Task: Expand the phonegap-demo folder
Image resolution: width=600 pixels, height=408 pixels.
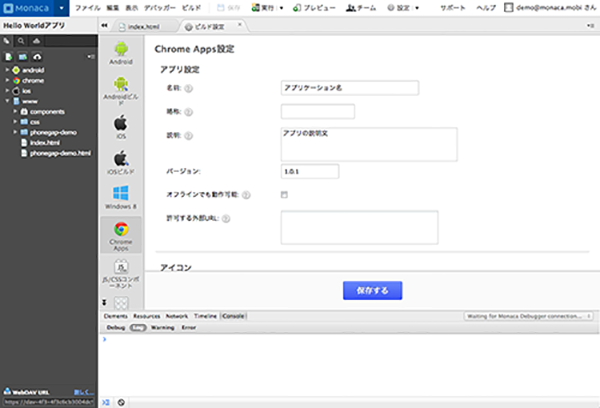Action: click(16, 132)
